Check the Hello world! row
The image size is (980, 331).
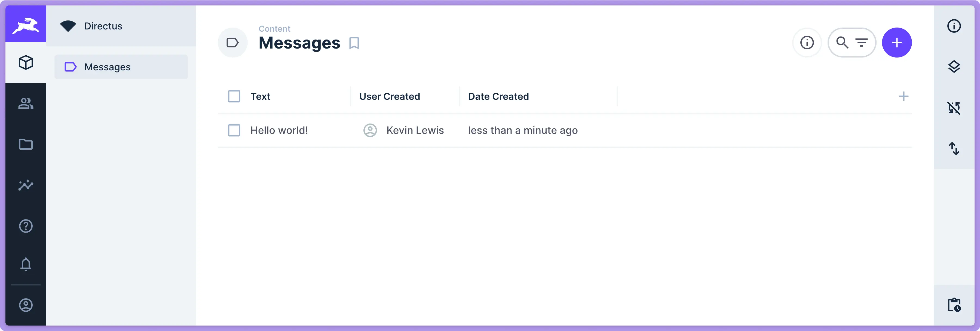234,130
